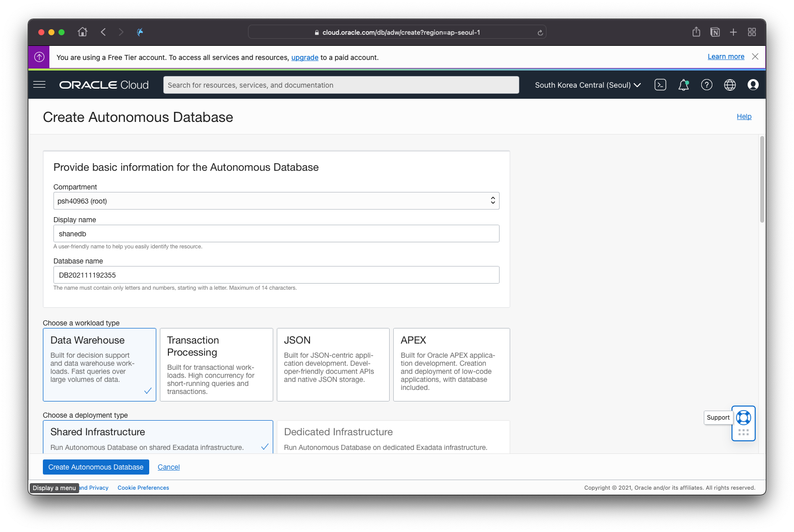Open the South Korea Central region selector

pos(588,85)
